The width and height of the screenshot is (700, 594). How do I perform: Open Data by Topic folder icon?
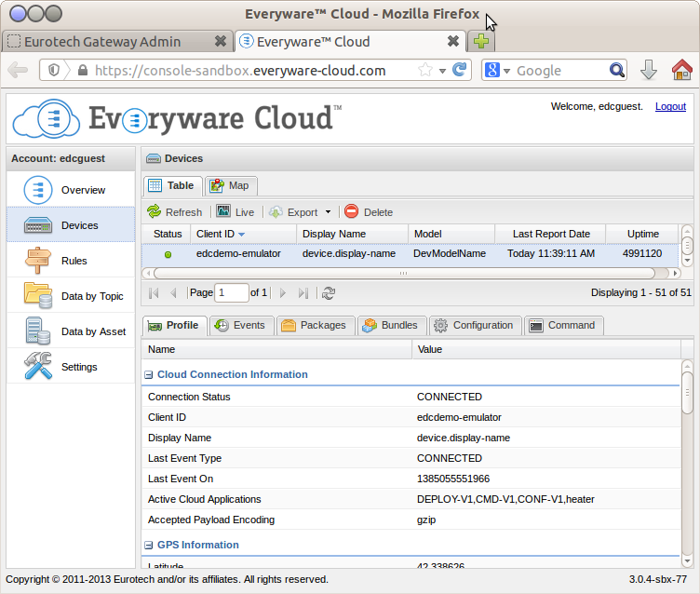pyautogui.click(x=38, y=296)
